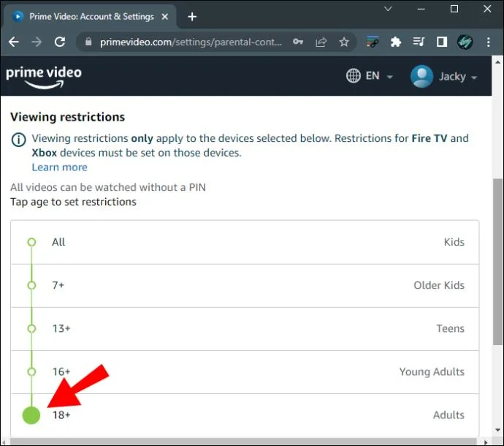The height and width of the screenshot is (446, 504).
Task: Click the Prime Video logo
Action: tap(44, 77)
